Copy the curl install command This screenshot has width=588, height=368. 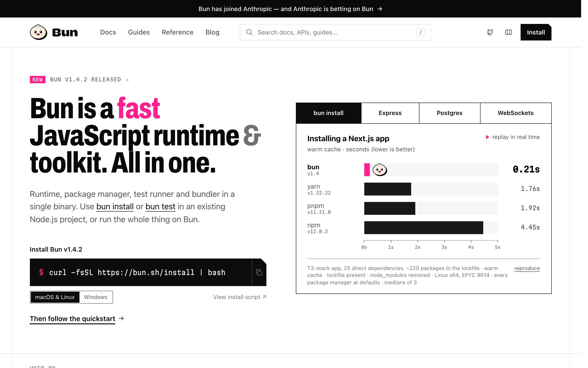click(259, 272)
